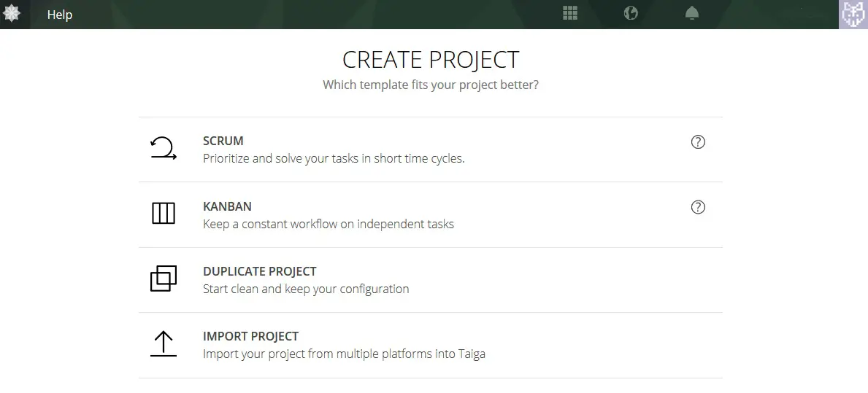Open the user avatar menu

[853, 14]
